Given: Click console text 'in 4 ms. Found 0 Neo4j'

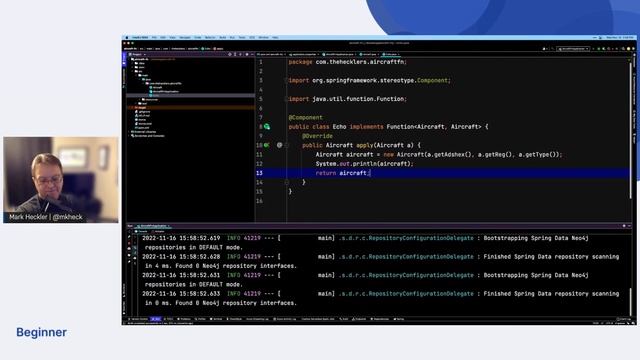Looking at the screenshot, I should [x=182, y=266].
